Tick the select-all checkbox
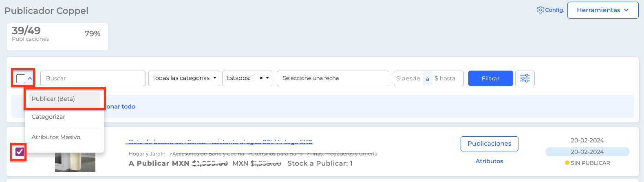Screen dimensions: 644x182 click(x=21, y=78)
